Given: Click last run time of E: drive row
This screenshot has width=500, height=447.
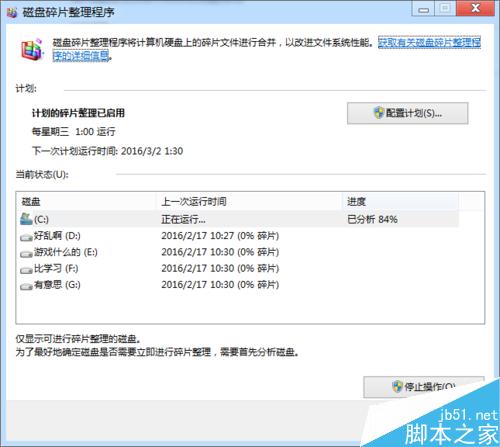Looking at the screenshot, I should coord(220,252).
